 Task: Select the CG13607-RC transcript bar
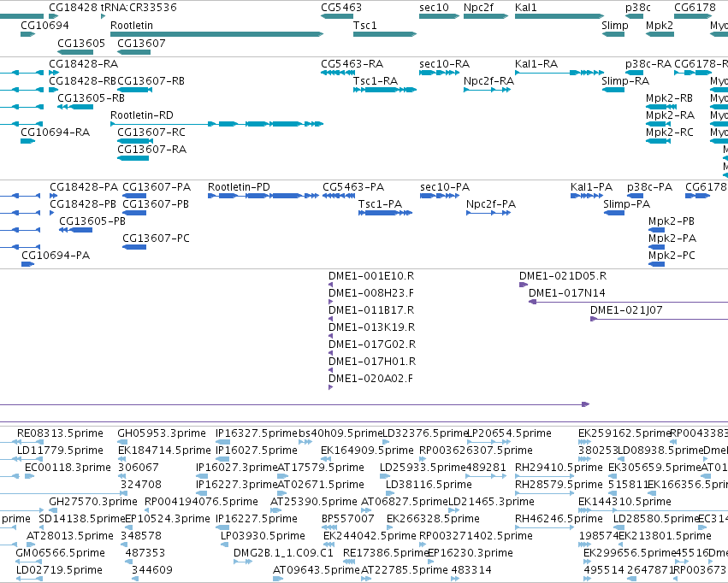134,141
